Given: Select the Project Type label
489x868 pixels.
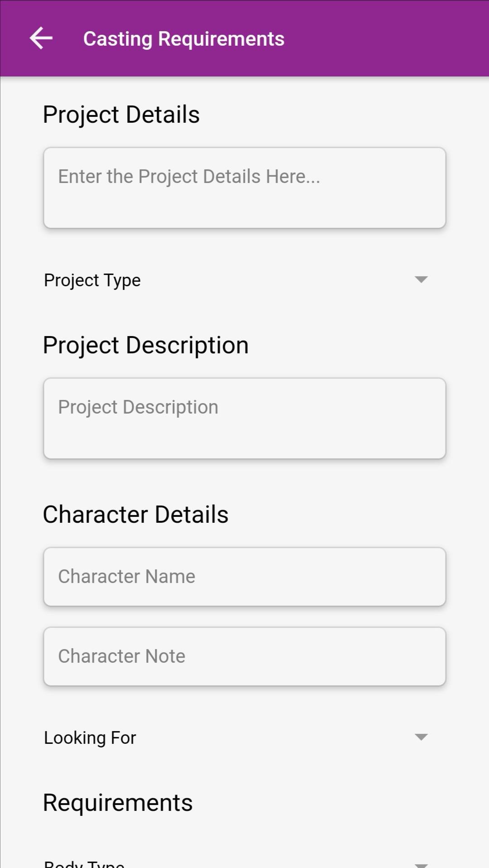Looking at the screenshot, I should tap(92, 280).
